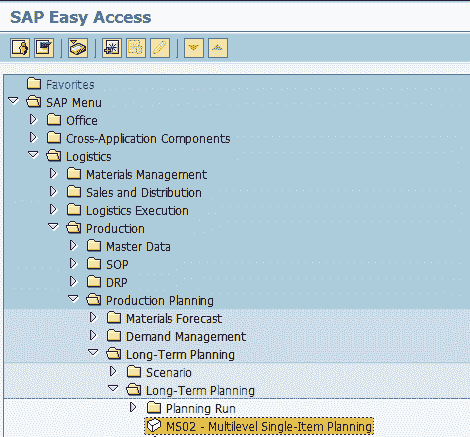The image size is (470, 437).
Task: Click the Sales and Distribution folder icon
Action: coord(74,191)
